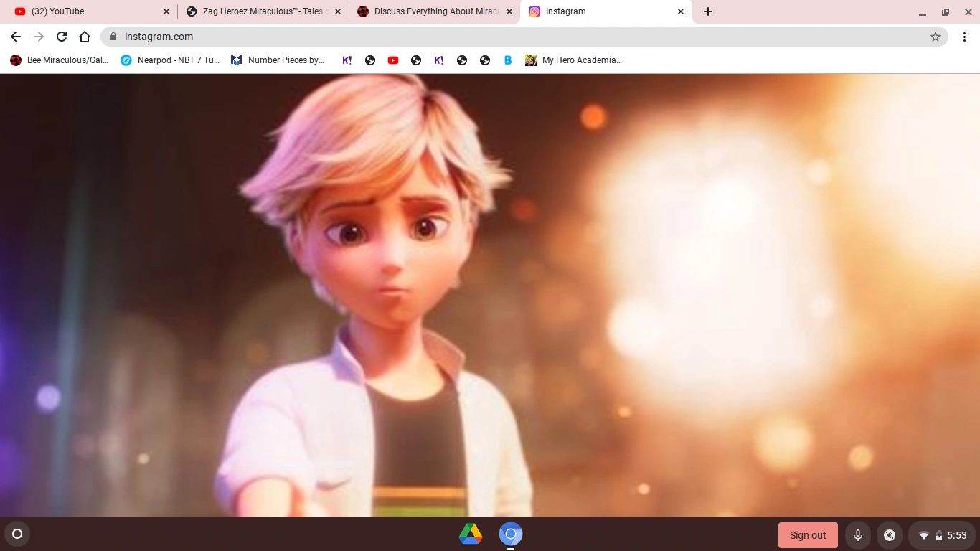980x551 pixels.
Task: Click the Chromium browser icon on the shelf
Action: point(511,534)
